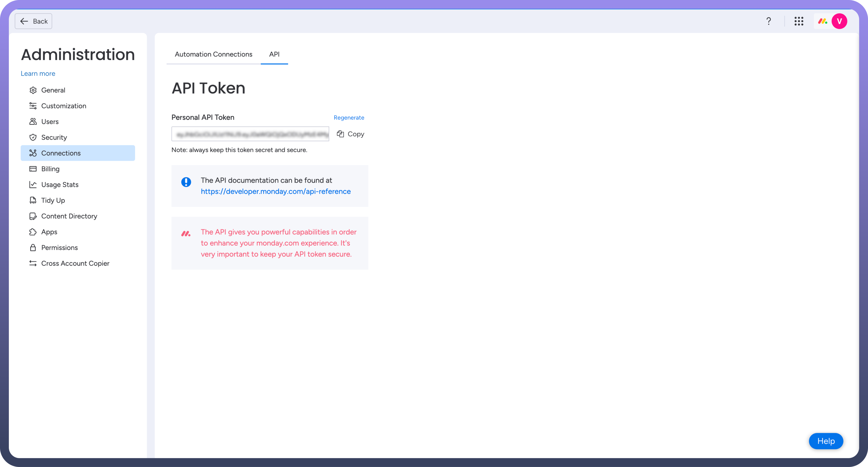Select the API tab
This screenshot has height=467, width=868.
pyautogui.click(x=274, y=54)
